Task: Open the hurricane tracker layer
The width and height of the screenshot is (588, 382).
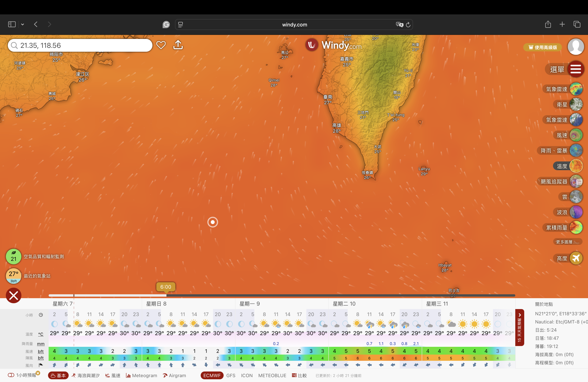Action: (576, 182)
